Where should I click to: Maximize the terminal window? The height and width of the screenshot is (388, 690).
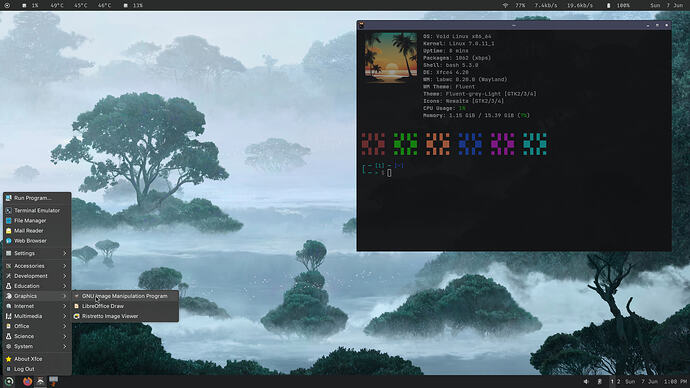pyautogui.click(x=657, y=26)
